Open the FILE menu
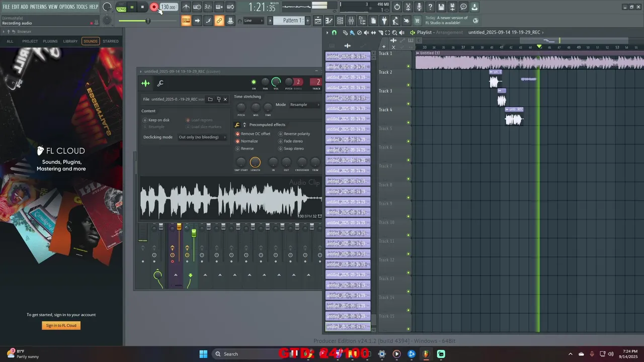This screenshot has width=644, height=362. (6, 7)
